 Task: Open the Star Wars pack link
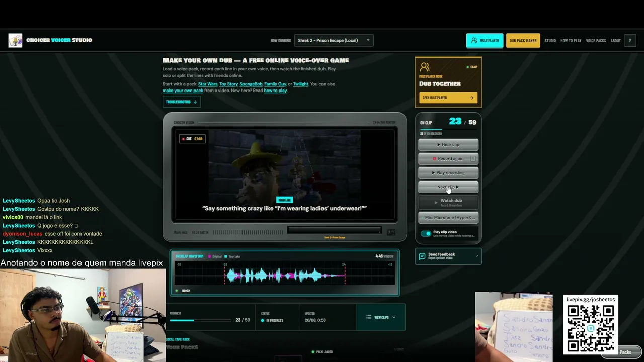208,84
